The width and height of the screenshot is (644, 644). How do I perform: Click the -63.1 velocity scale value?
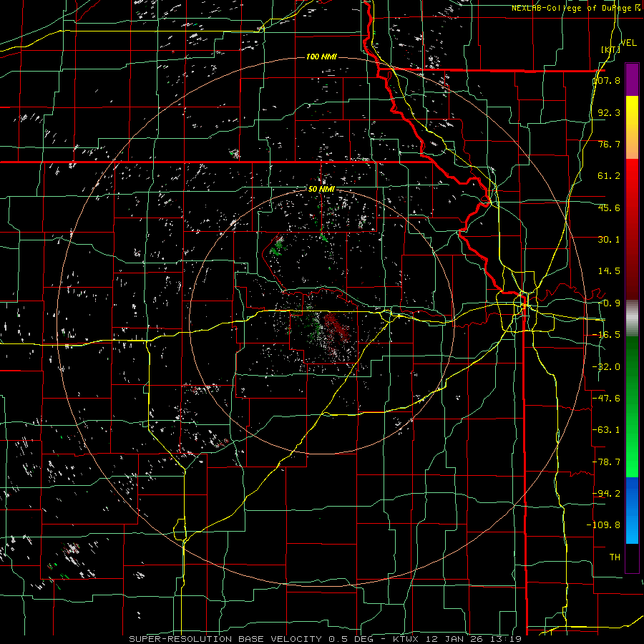point(607,430)
